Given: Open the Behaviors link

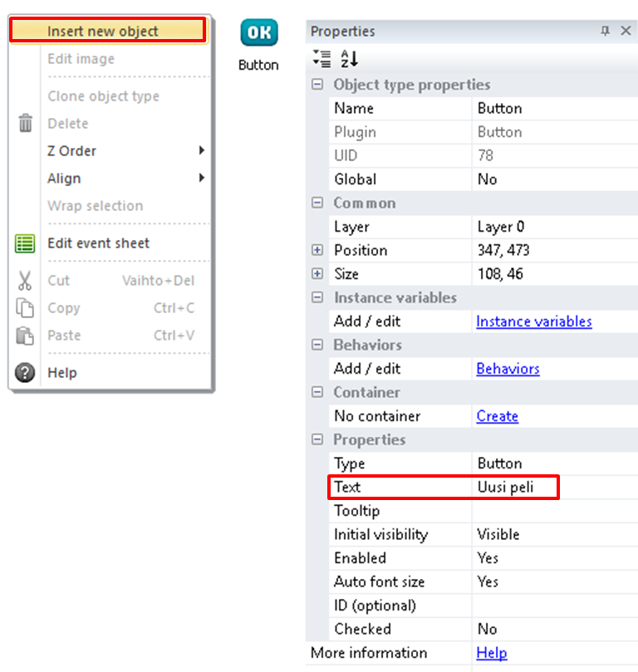Looking at the screenshot, I should click(x=508, y=369).
